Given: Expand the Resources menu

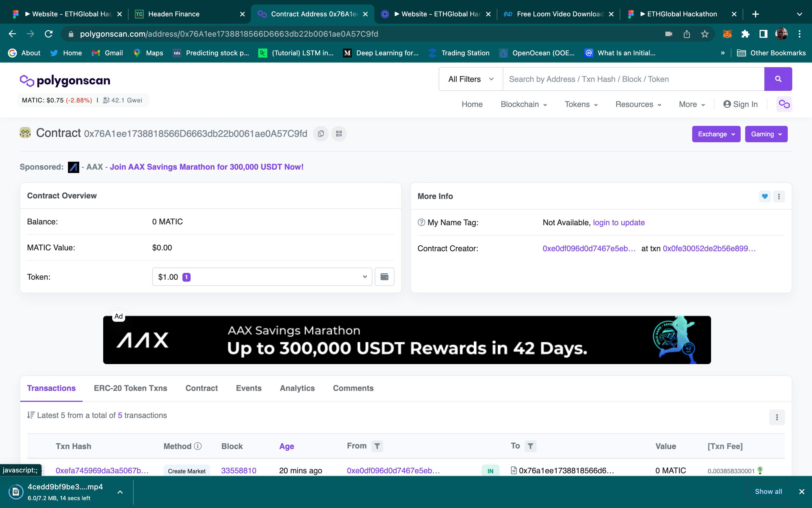Looking at the screenshot, I should (638, 104).
